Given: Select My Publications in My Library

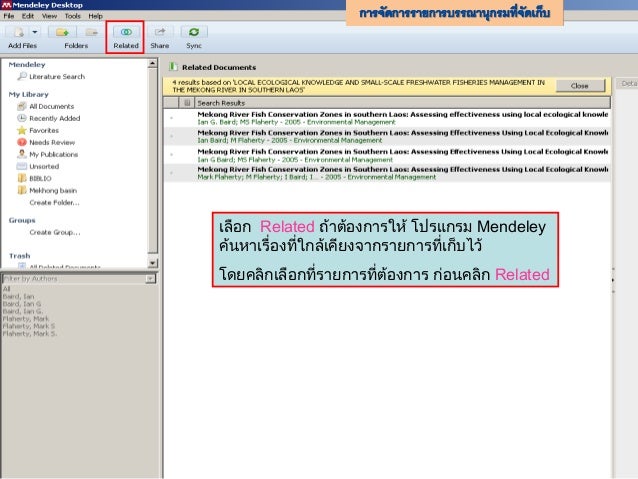Looking at the screenshot, I should [54, 154].
